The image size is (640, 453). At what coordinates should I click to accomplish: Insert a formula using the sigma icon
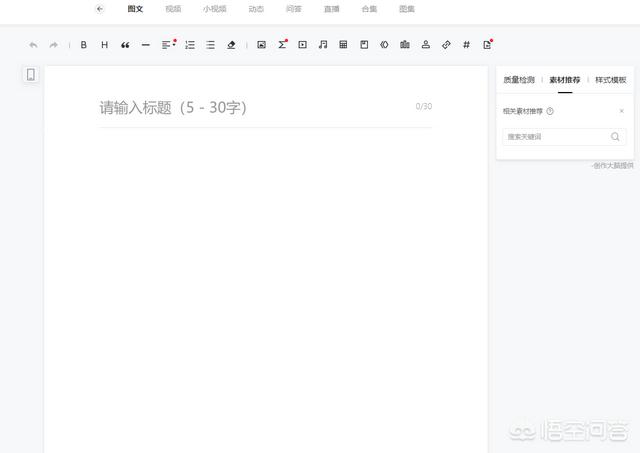pyautogui.click(x=282, y=45)
